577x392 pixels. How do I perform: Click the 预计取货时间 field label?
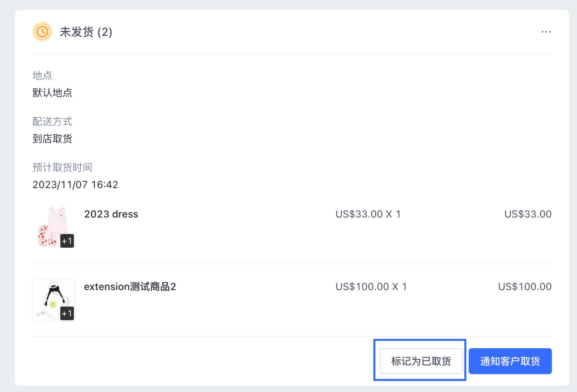tap(62, 167)
